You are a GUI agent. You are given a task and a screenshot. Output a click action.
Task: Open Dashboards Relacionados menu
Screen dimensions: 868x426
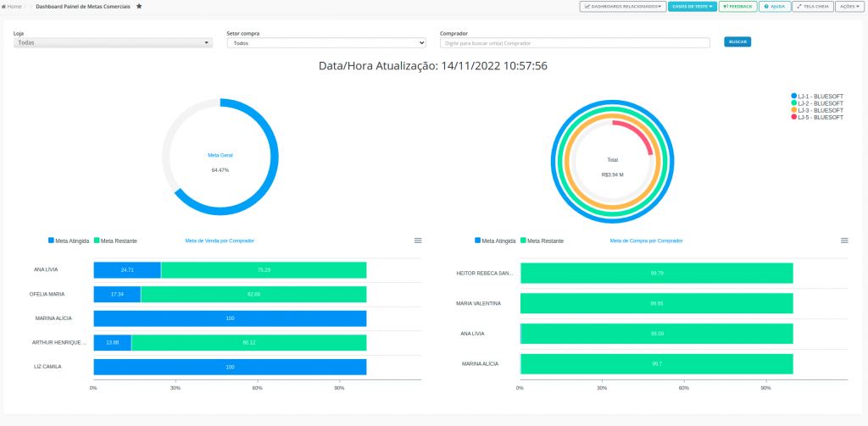(623, 7)
